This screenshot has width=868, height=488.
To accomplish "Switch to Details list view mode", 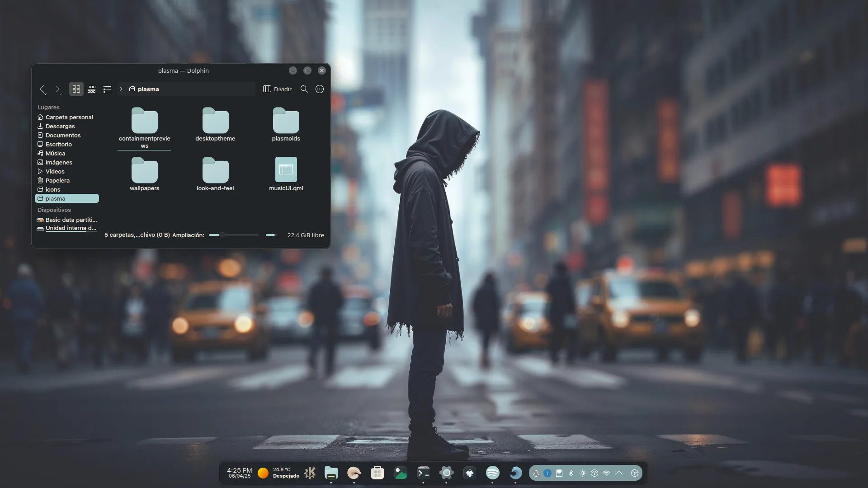I will (x=107, y=89).
